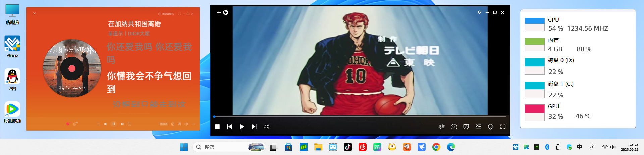This screenshot has height=155, width=644.
Task: Click the video player logo icon
Action: click(x=226, y=12)
